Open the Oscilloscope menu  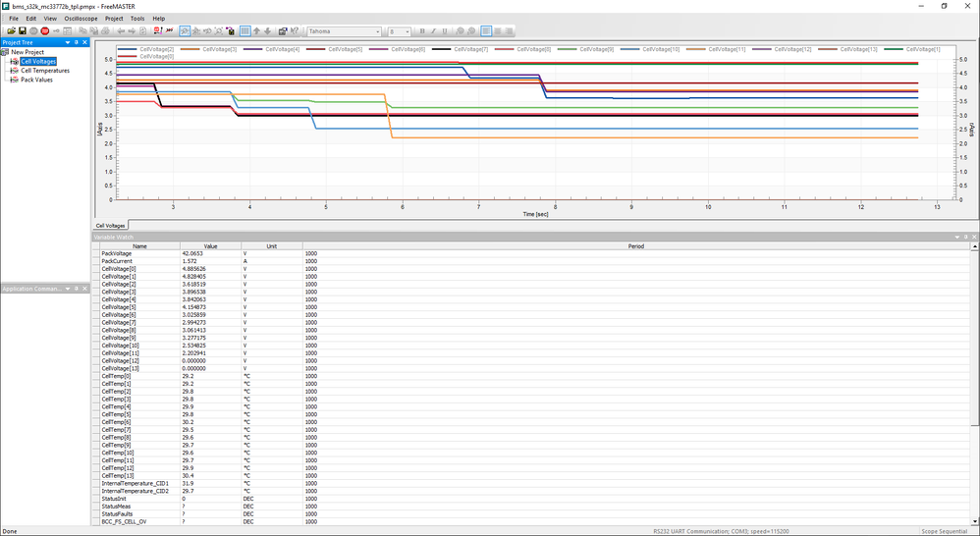click(x=81, y=19)
